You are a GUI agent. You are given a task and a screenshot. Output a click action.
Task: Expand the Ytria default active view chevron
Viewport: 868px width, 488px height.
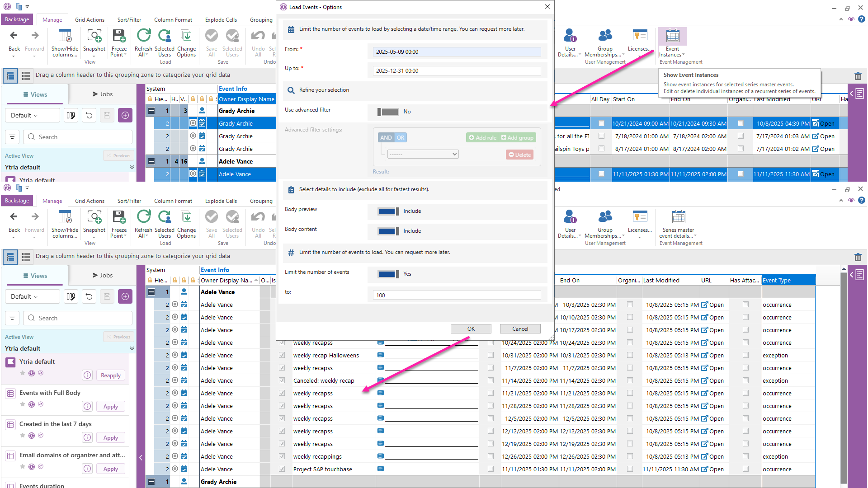tap(132, 348)
